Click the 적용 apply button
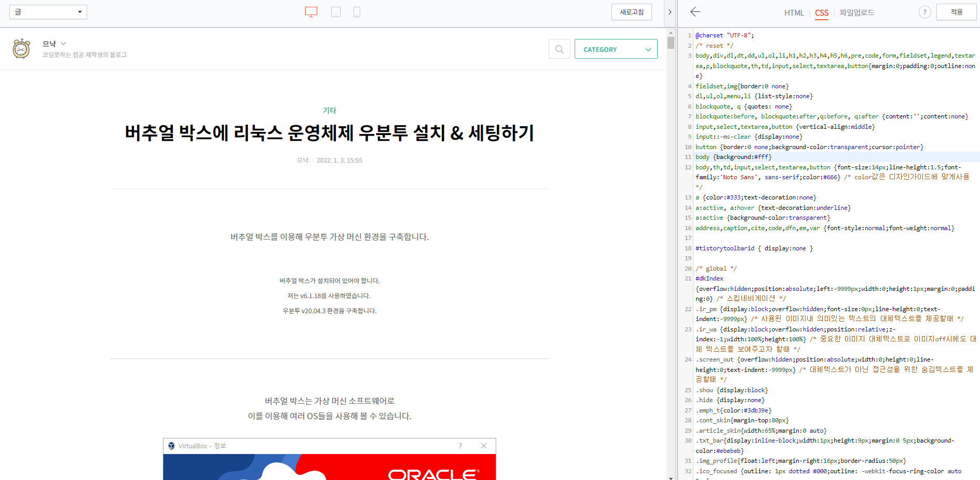This screenshot has height=480, width=980. [956, 12]
